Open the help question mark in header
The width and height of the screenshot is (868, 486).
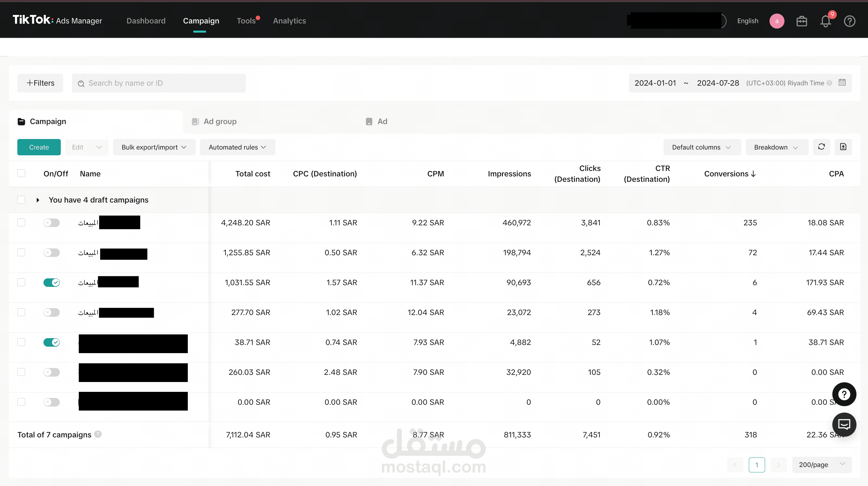[x=849, y=21]
